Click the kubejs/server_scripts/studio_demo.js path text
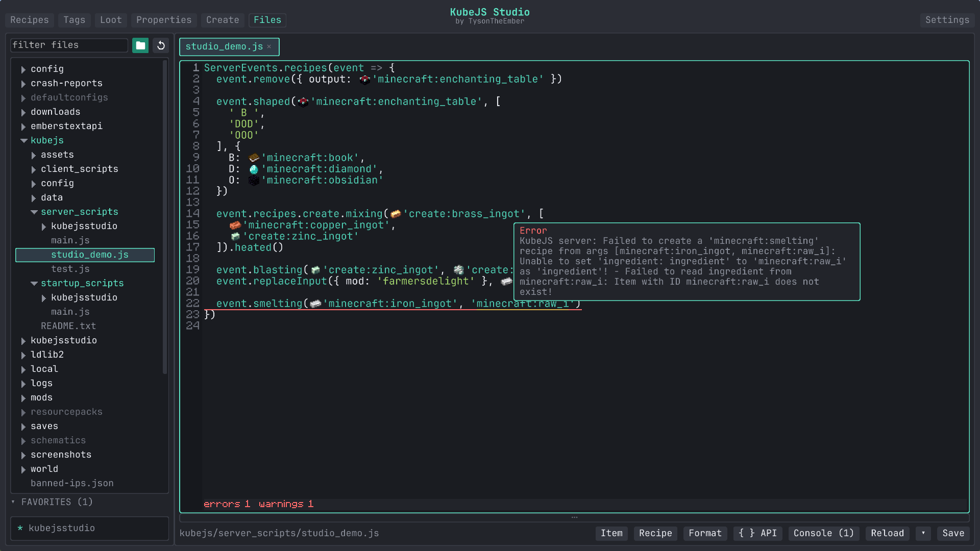 click(279, 533)
